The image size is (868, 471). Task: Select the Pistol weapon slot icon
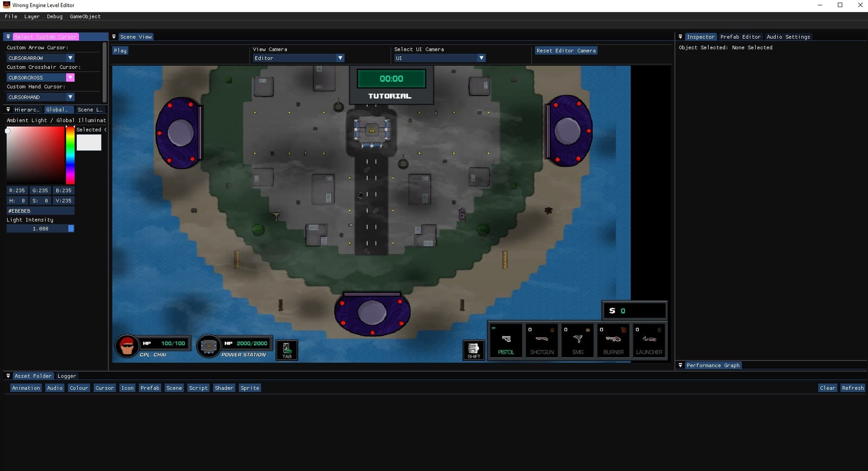point(506,340)
